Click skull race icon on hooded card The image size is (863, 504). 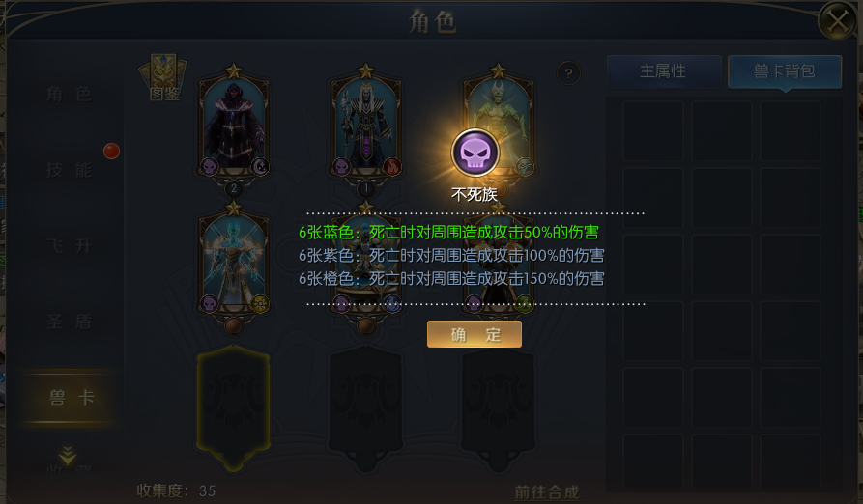tap(209, 166)
